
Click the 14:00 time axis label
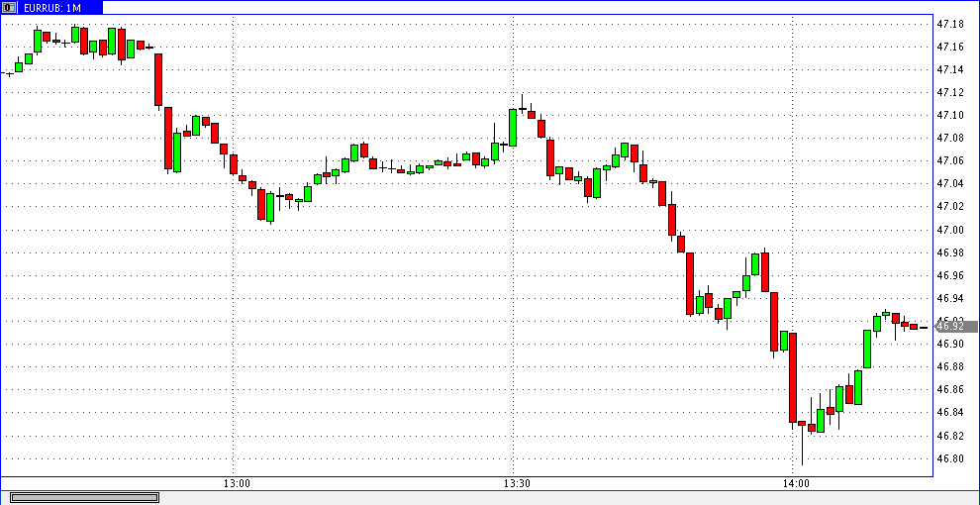(796, 483)
